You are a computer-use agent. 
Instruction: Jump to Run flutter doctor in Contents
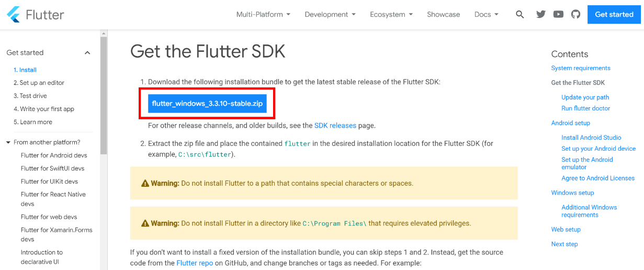click(586, 108)
